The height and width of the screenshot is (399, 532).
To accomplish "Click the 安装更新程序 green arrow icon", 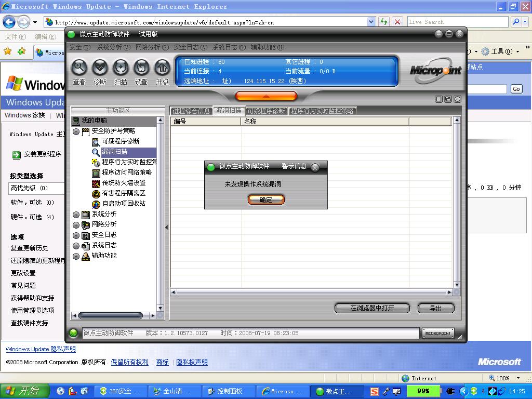I will [16, 155].
